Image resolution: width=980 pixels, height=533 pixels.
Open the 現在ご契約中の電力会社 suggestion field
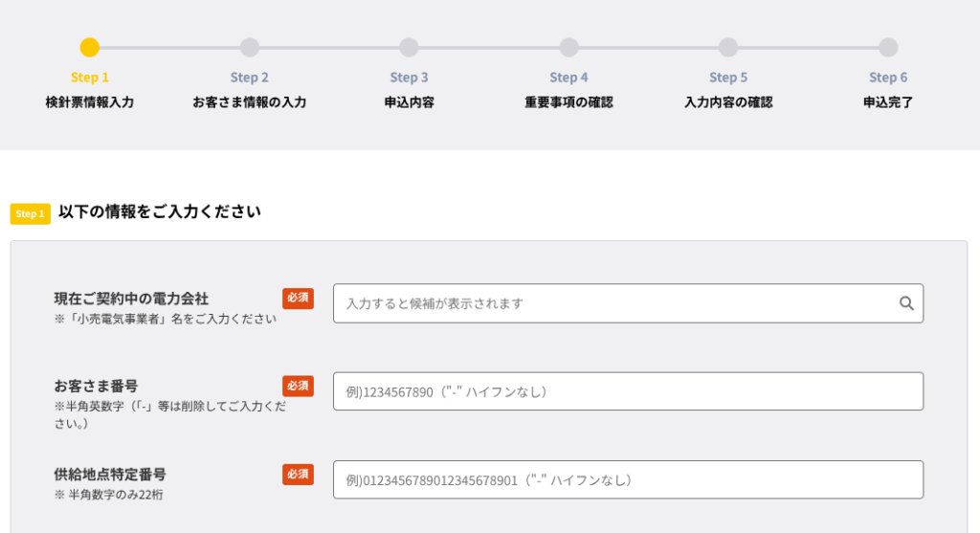pyautogui.click(x=612, y=303)
